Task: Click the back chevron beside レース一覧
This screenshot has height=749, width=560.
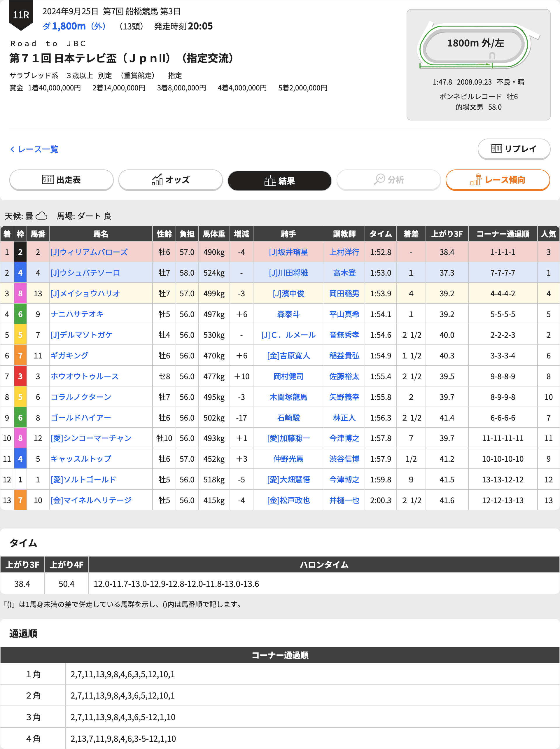Action: [13, 149]
